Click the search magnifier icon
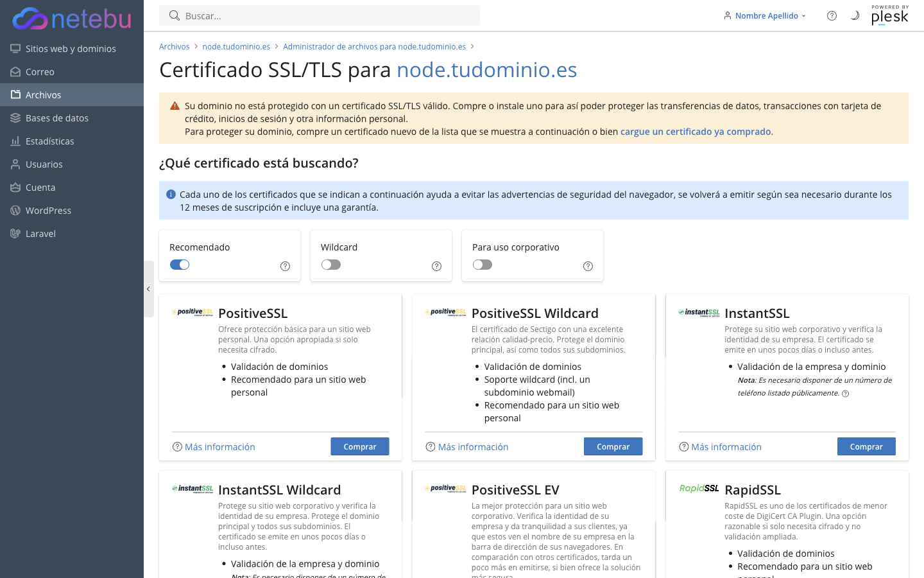924x578 pixels. coord(174,15)
